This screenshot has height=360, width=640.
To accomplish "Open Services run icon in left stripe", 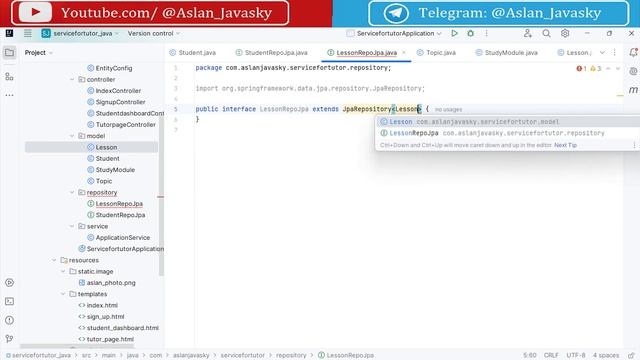I will (9, 282).
